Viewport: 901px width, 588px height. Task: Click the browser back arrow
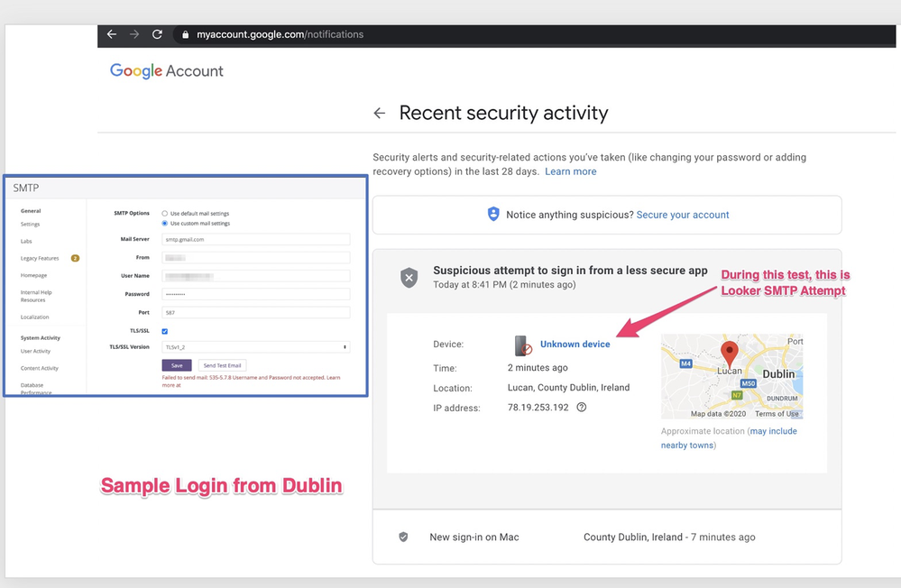coord(112,34)
